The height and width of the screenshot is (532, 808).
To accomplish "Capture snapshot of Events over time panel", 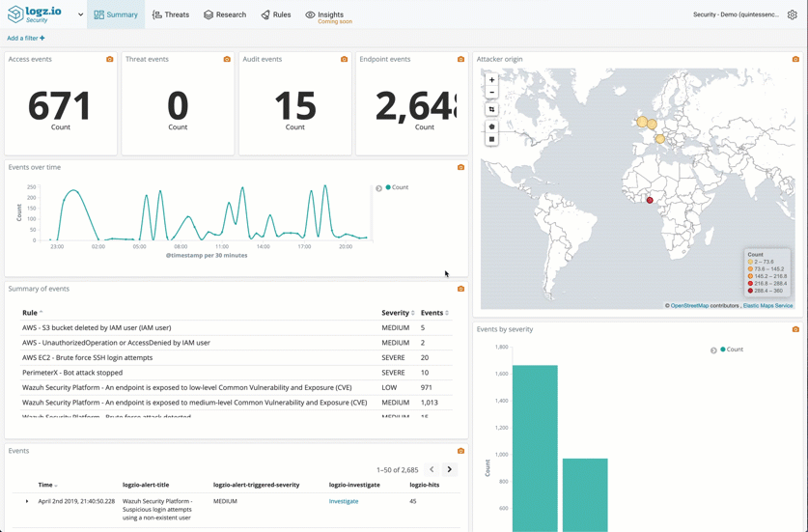I will (460, 168).
